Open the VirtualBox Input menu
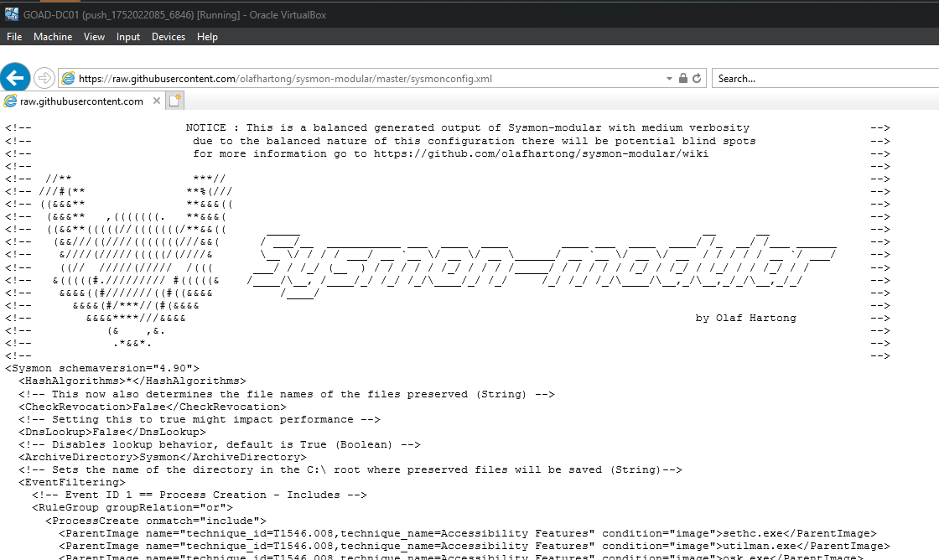The height and width of the screenshot is (560, 939). point(128,37)
